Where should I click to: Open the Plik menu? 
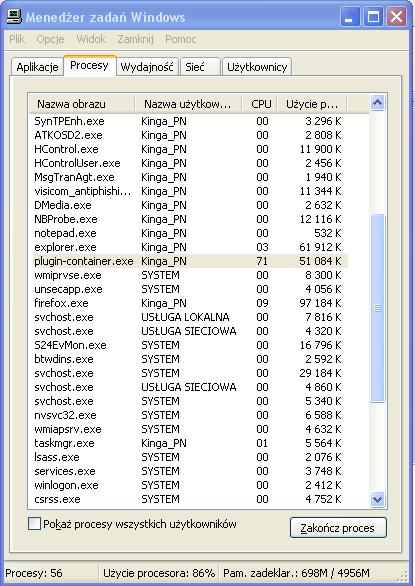click(x=17, y=39)
